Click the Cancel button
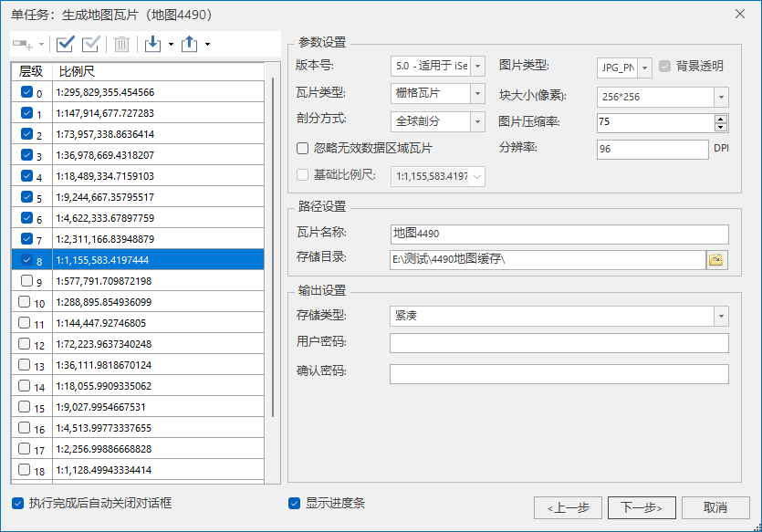 tap(715, 507)
